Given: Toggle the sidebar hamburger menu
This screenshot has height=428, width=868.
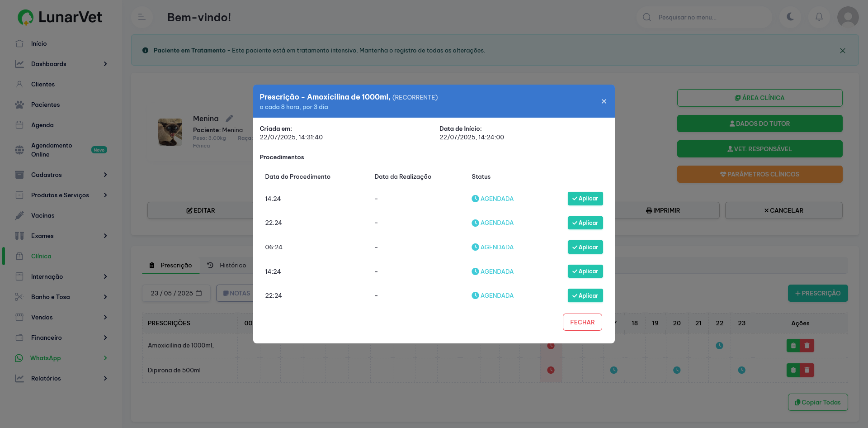Looking at the screenshot, I should tap(142, 17).
